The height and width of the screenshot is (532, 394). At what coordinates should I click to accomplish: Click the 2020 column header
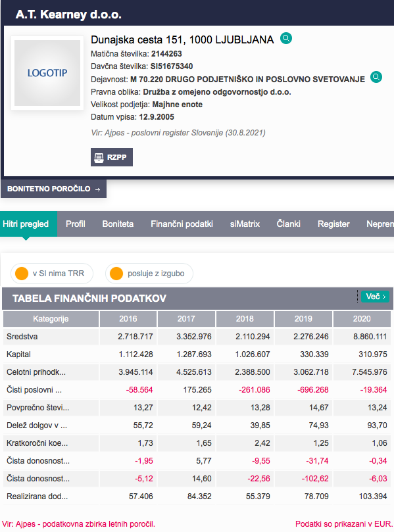click(362, 319)
